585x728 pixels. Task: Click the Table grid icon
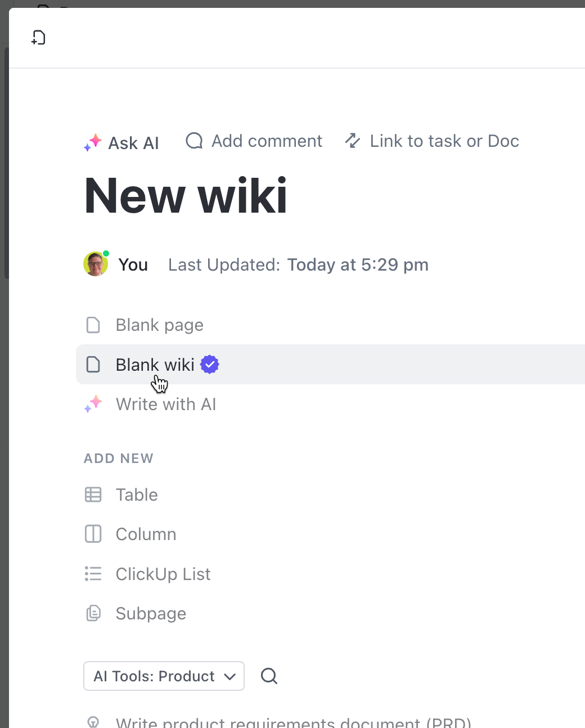pos(93,495)
